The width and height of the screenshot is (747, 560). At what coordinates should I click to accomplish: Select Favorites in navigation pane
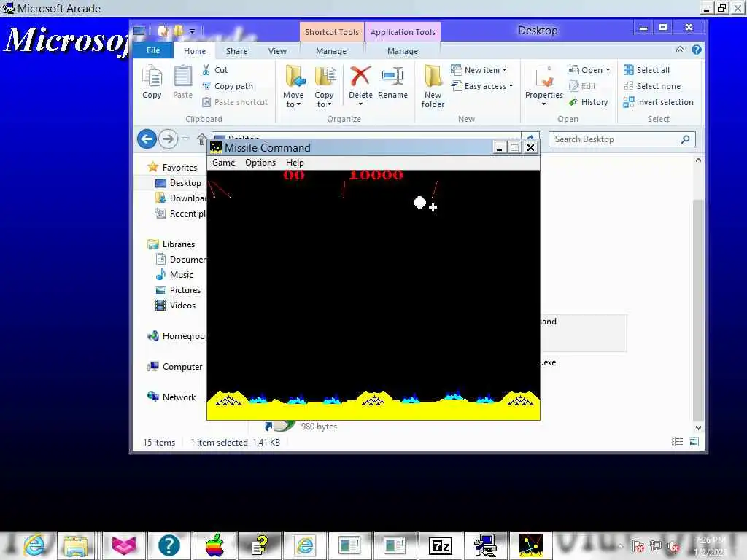[x=179, y=168]
